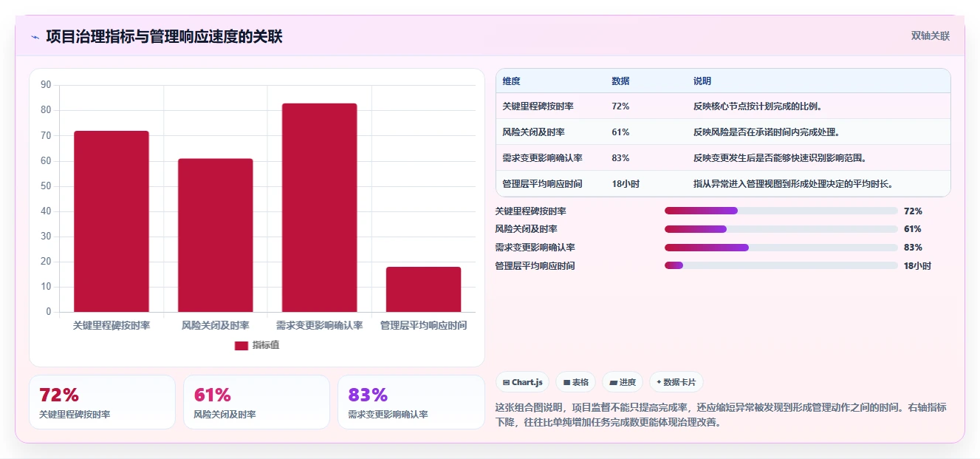Screen dimensions: 980x459
Task: Click the 风险关闭及时率 bar in chart
Action: pos(216,235)
